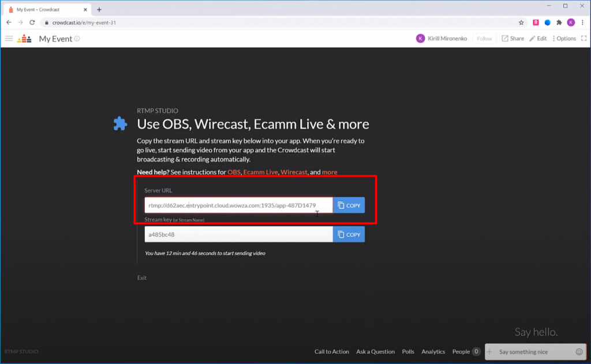
Task: Enter fullscreen mode
Action: click(x=584, y=39)
